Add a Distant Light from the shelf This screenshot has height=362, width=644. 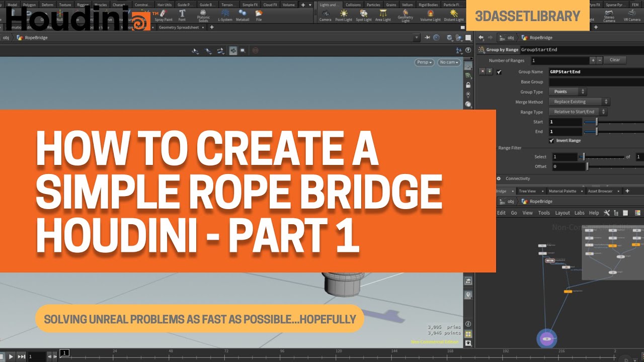coord(454,15)
